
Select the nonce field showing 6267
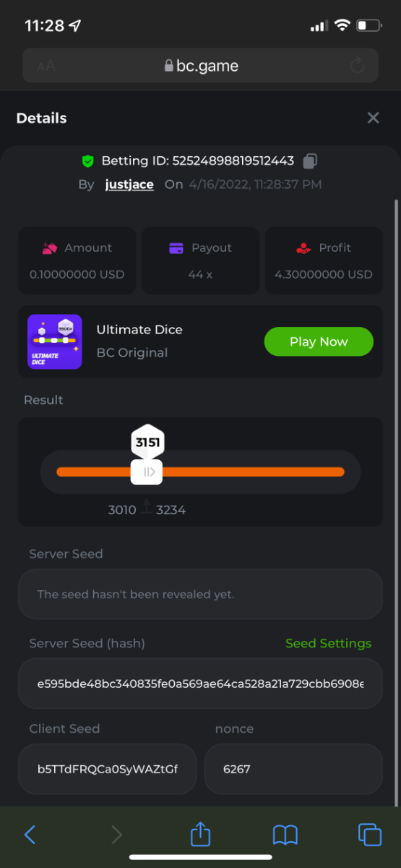click(293, 769)
